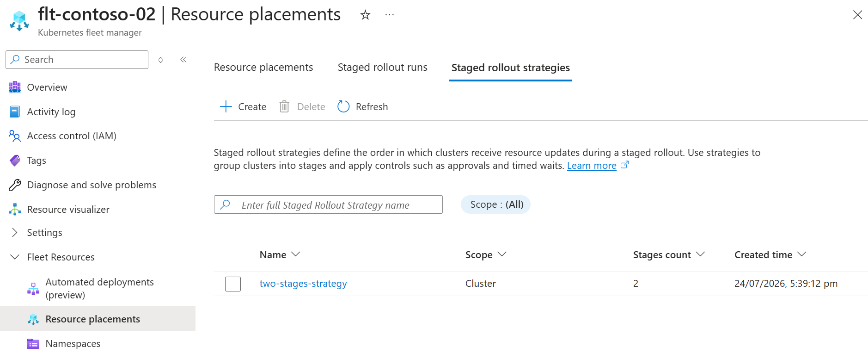Switch to the Staged rollout runs tab

(x=382, y=67)
